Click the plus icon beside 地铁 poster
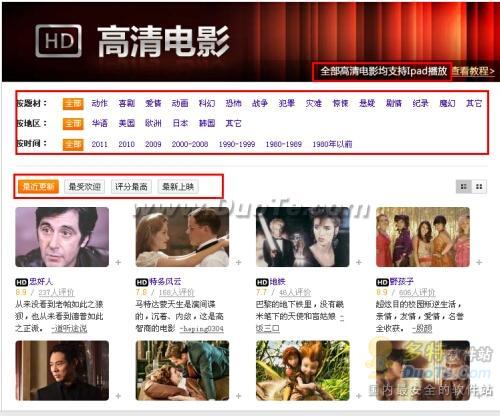The height and width of the screenshot is (416, 500). click(x=359, y=263)
